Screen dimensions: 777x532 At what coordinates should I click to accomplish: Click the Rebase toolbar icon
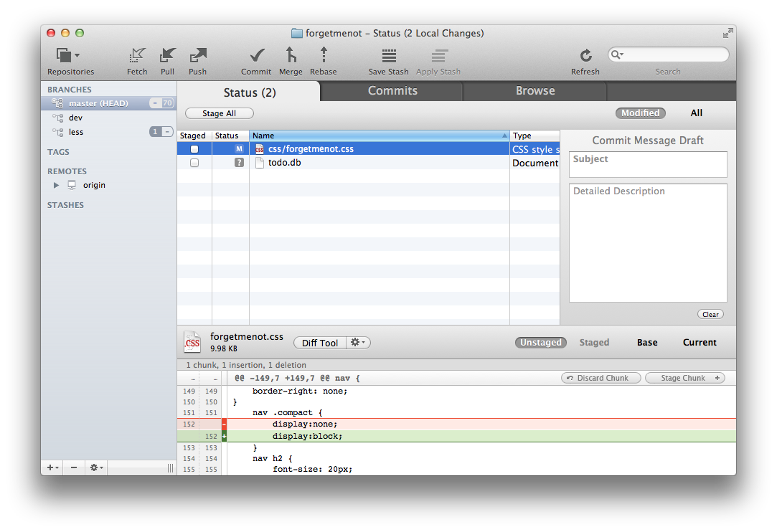pyautogui.click(x=324, y=55)
